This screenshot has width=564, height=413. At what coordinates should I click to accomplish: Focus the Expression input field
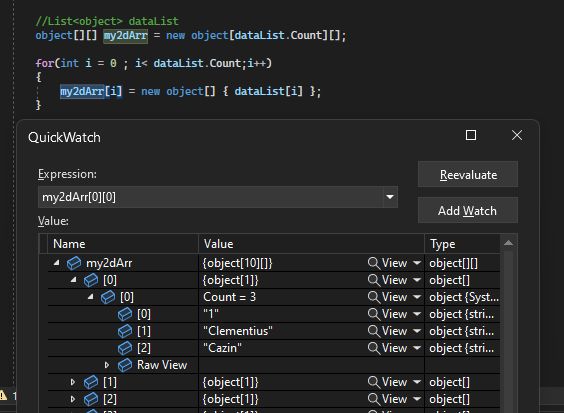tap(210, 197)
